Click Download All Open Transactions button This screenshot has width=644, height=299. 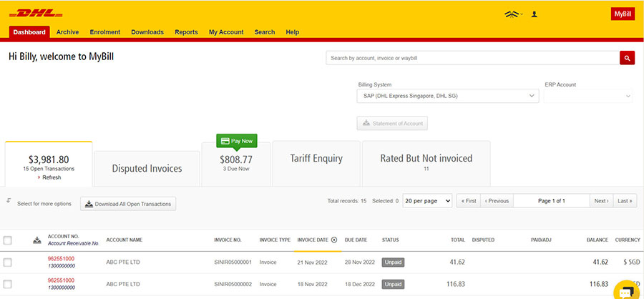[x=128, y=204]
